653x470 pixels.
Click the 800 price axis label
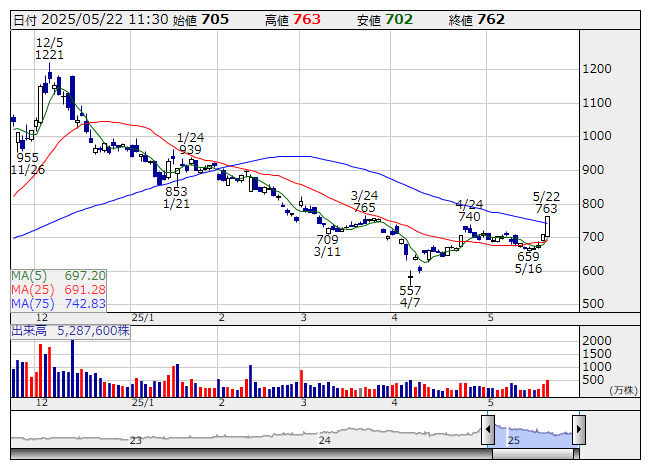593,204
